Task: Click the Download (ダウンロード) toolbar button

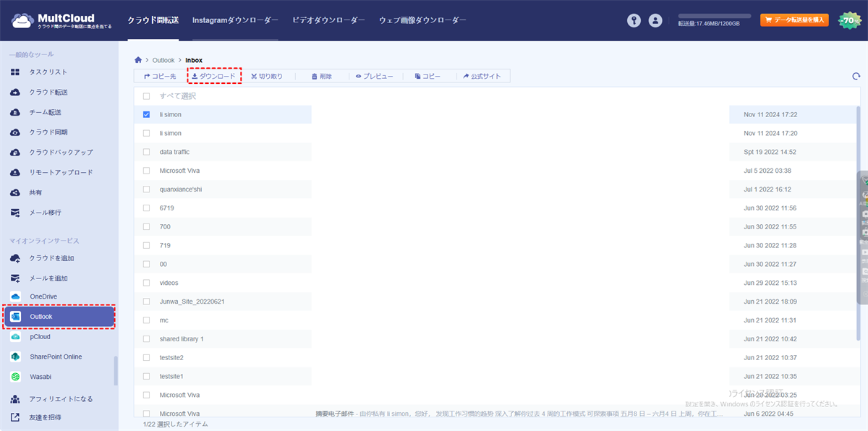Action: (213, 76)
